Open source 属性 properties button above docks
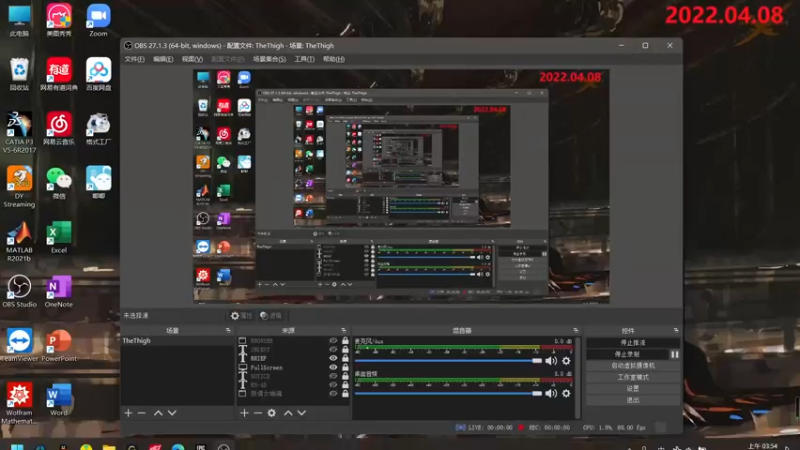Image resolution: width=800 pixels, height=450 pixels. coord(241,316)
